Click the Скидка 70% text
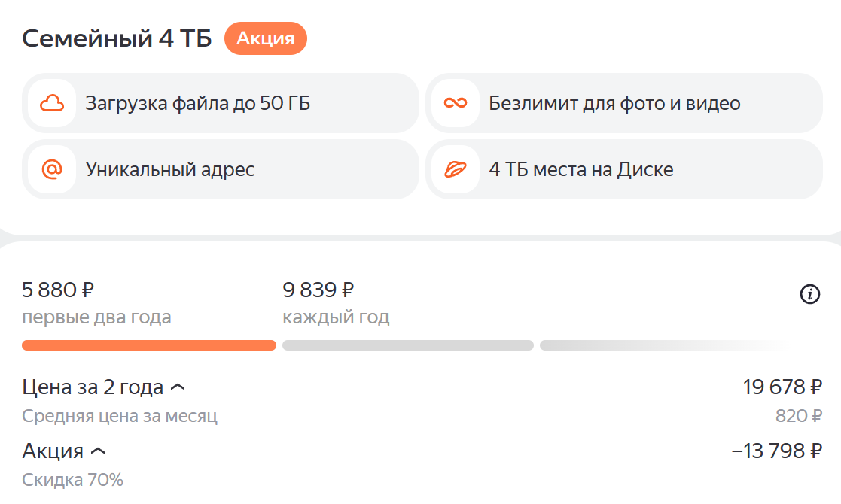The height and width of the screenshot is (504, 841). [72, 479]
